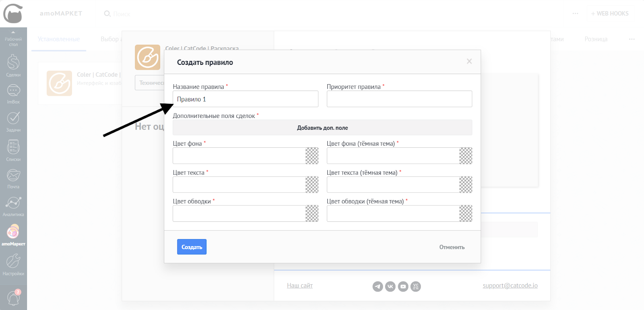This screenshot has height=310, width=644.
Task: Open the notifications bell icon
Action: (x=13, y=298)
